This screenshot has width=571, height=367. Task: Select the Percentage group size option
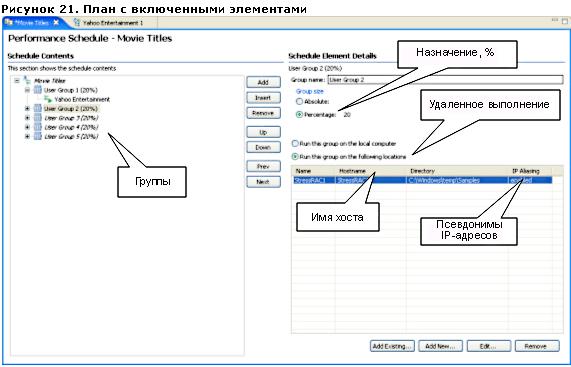pos(299,115)
